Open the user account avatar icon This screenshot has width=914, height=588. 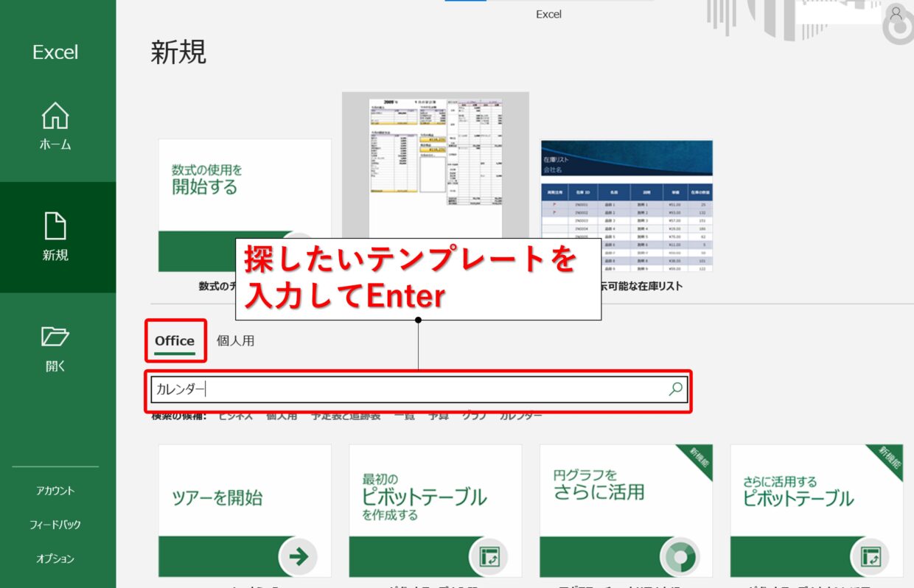click(x=896, y=13)
